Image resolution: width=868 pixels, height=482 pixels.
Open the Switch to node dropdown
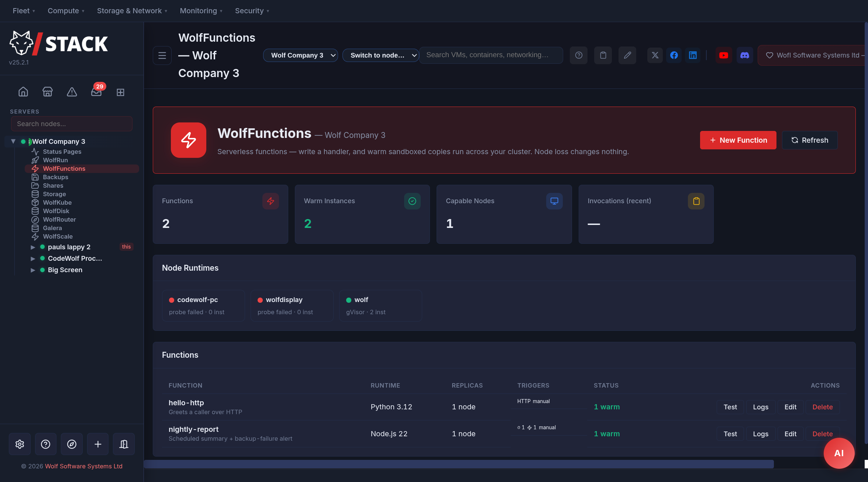tap(380, 55)
